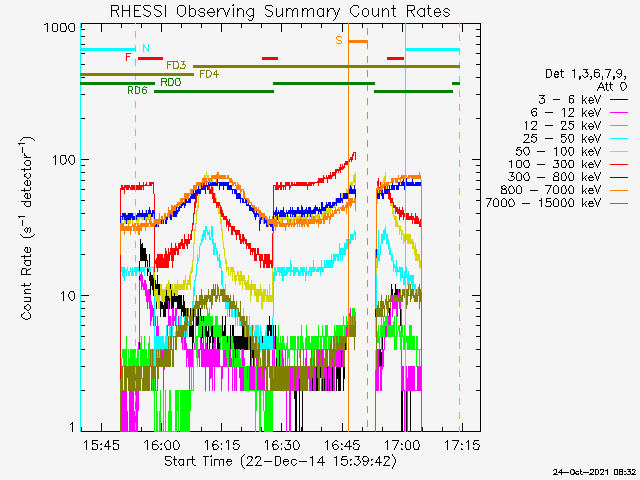Click the 'FD3' flag label

click(x=176, y=65)
